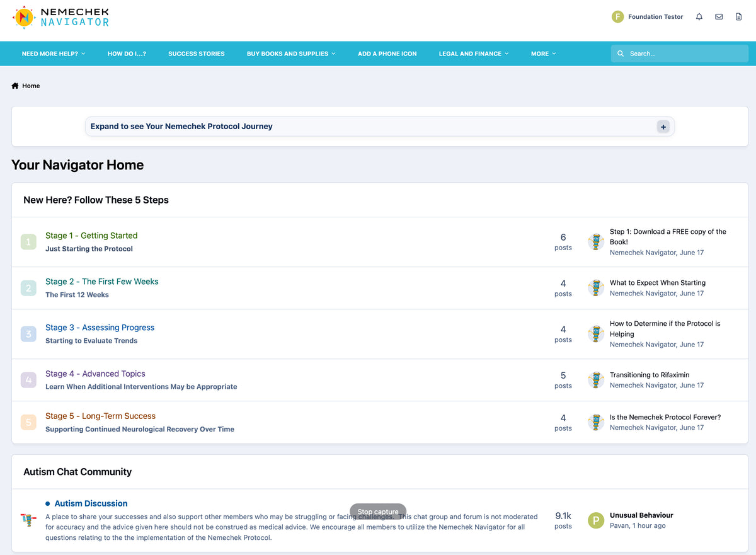Viewport: 756px width, 555px height.
Task: Click Pavan, 1 hour ago text
Action: (x=638, y=525)
